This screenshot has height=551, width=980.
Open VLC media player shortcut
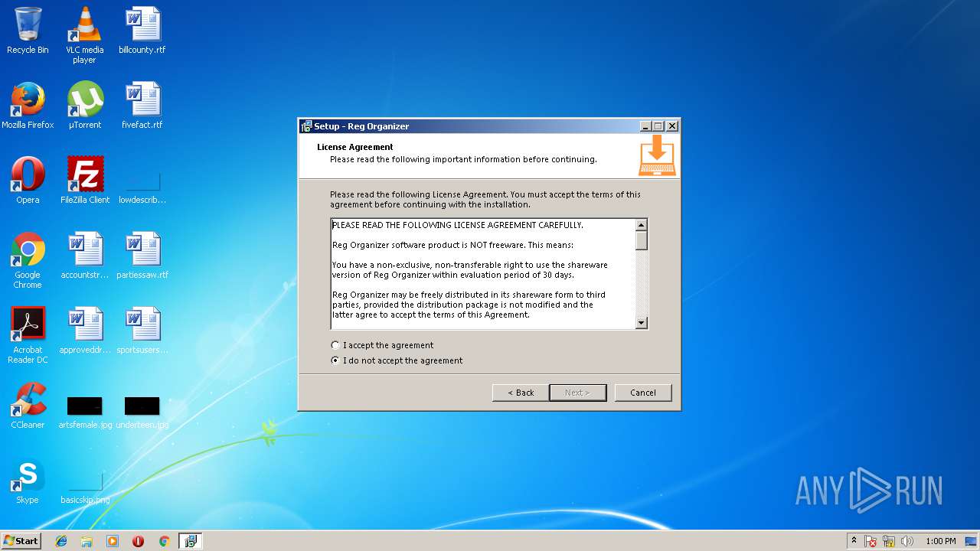coord(84,35)
